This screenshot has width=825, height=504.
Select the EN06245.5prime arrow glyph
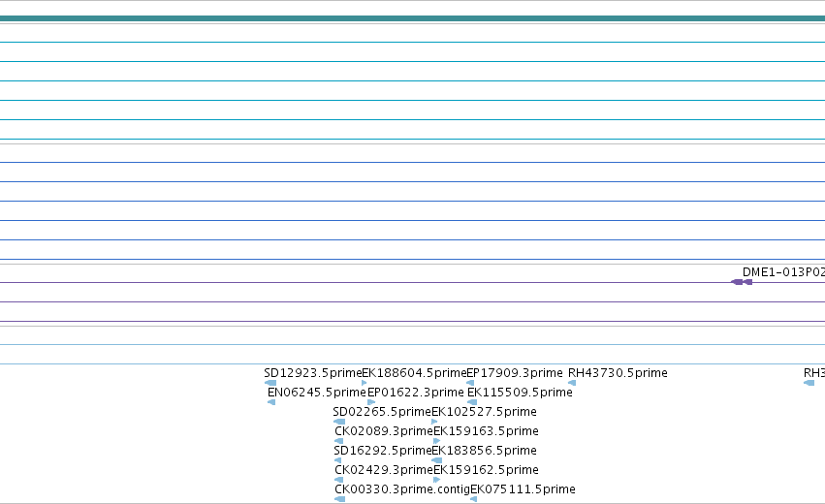(x=271, y=402)
